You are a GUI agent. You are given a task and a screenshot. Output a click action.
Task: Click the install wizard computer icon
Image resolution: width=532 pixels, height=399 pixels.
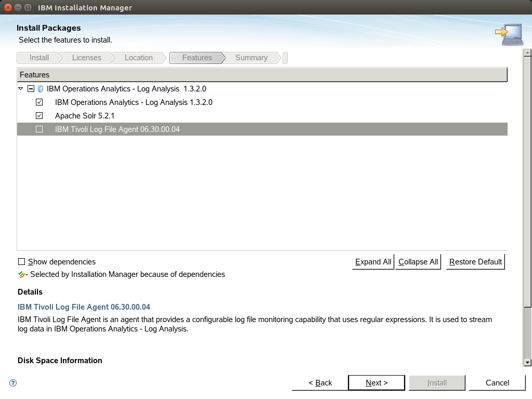coord(509,34)
